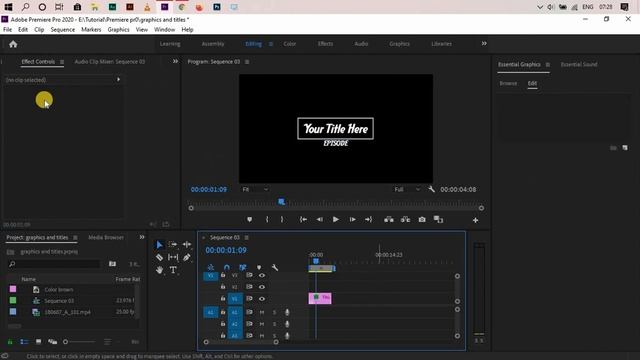
Task: Toggle V2 track output eye
Action: [x=262, y=287]
